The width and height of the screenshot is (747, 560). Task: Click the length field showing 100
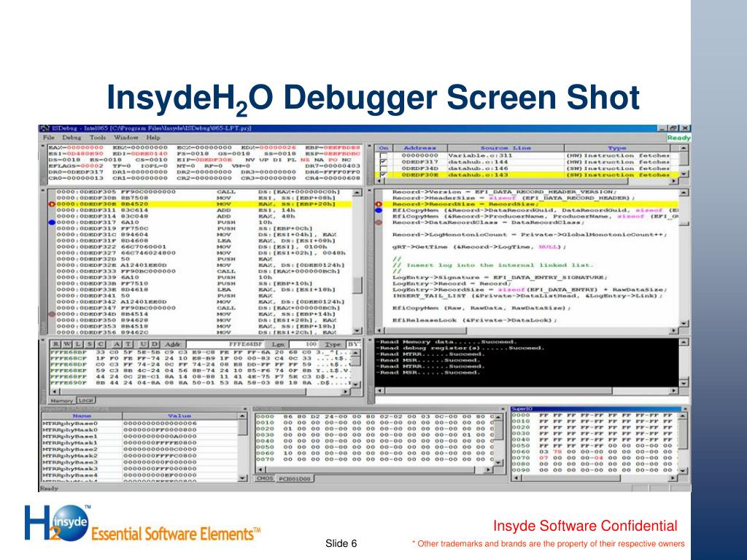(x=304, y=344)
